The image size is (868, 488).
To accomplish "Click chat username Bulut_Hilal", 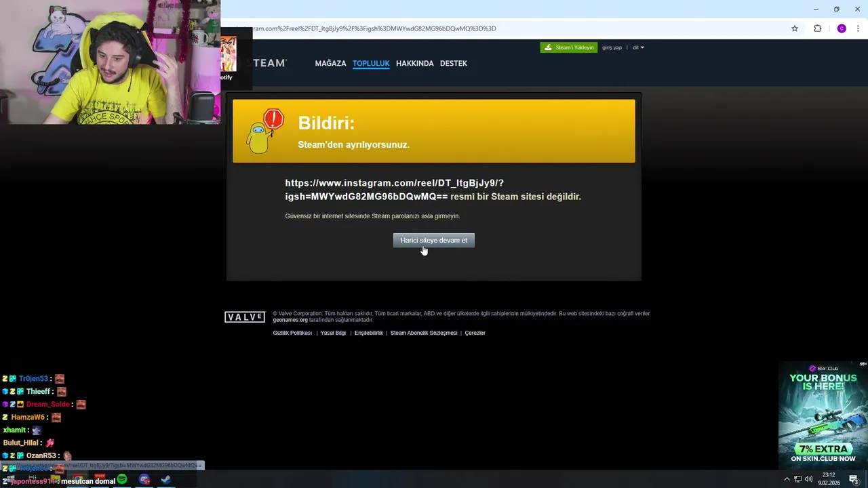I will (21, 443).
